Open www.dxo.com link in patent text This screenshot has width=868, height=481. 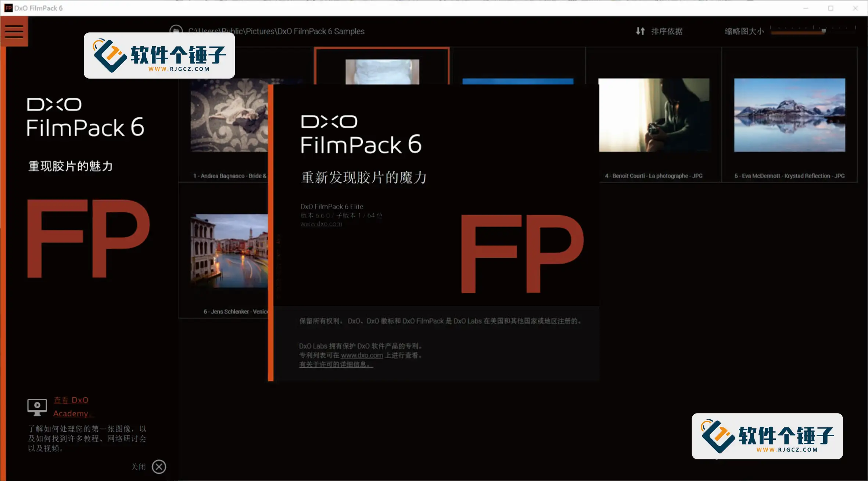(362, 355)
